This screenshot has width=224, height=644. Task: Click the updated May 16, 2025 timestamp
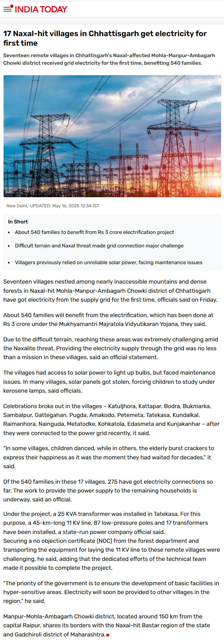[64, 206]
